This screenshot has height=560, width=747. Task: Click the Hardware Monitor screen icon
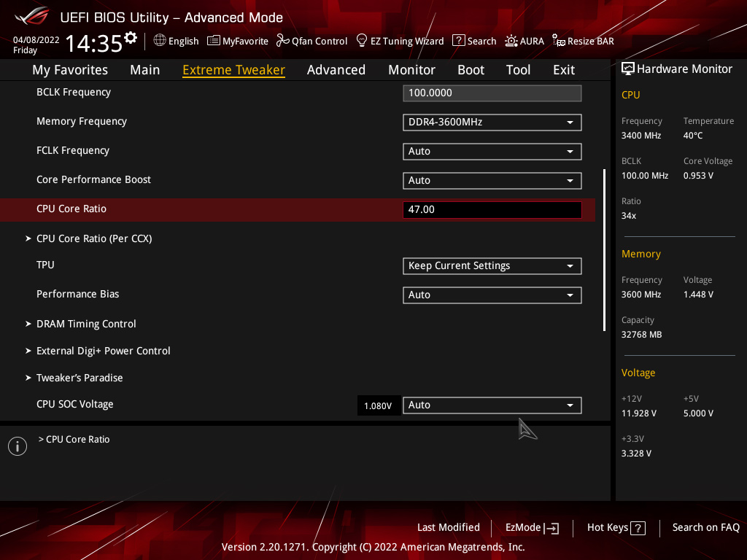click(x=628, y=69)
